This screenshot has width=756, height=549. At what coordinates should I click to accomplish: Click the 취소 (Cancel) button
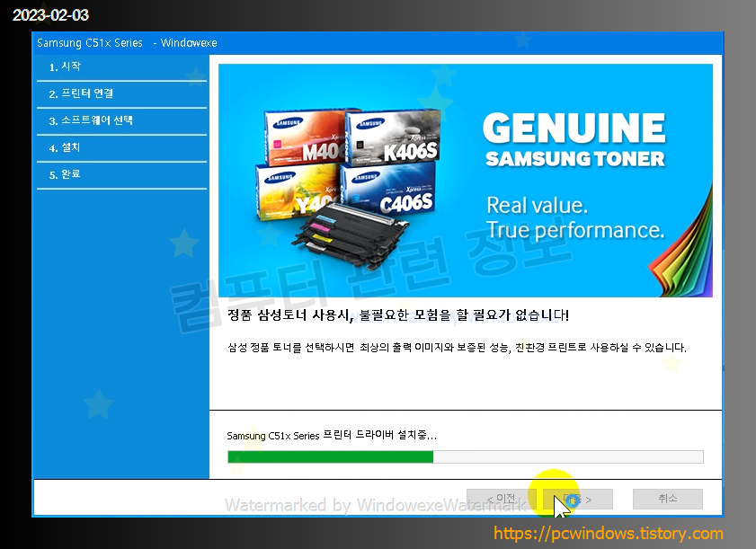[668, 499]
